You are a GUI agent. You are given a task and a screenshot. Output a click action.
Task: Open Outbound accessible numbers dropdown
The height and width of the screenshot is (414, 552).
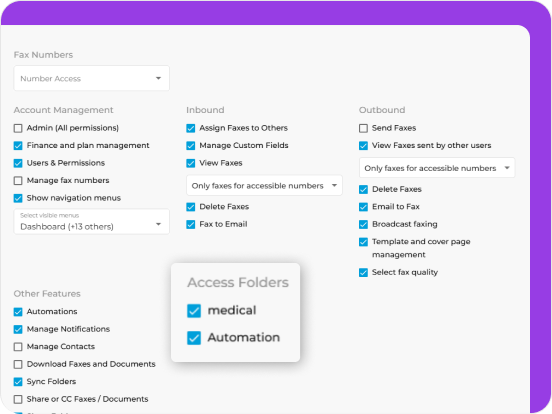tap(437, 168)
